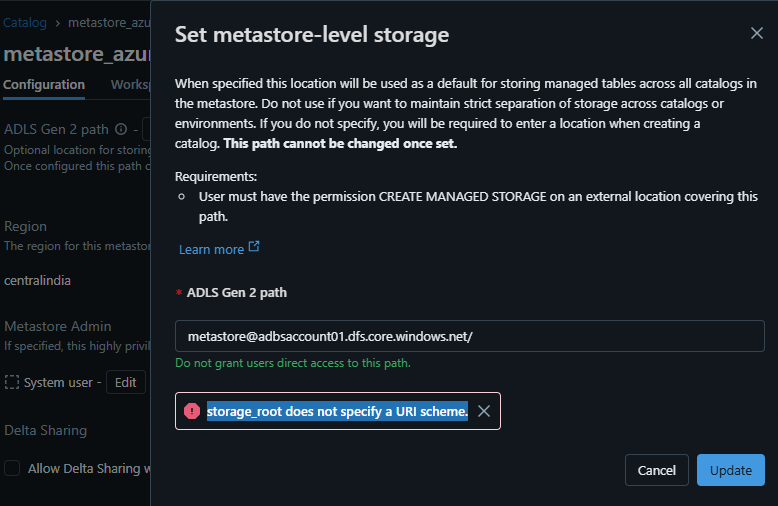Click the info icon next to ADLS Gen 2 path

(x=121, y=129)
